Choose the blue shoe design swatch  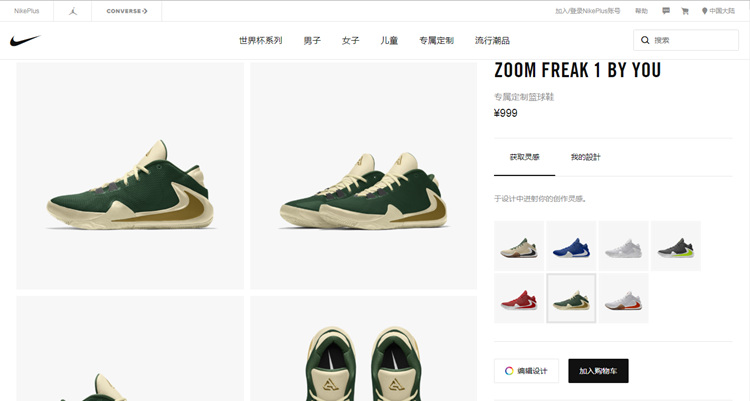[571, 246]
